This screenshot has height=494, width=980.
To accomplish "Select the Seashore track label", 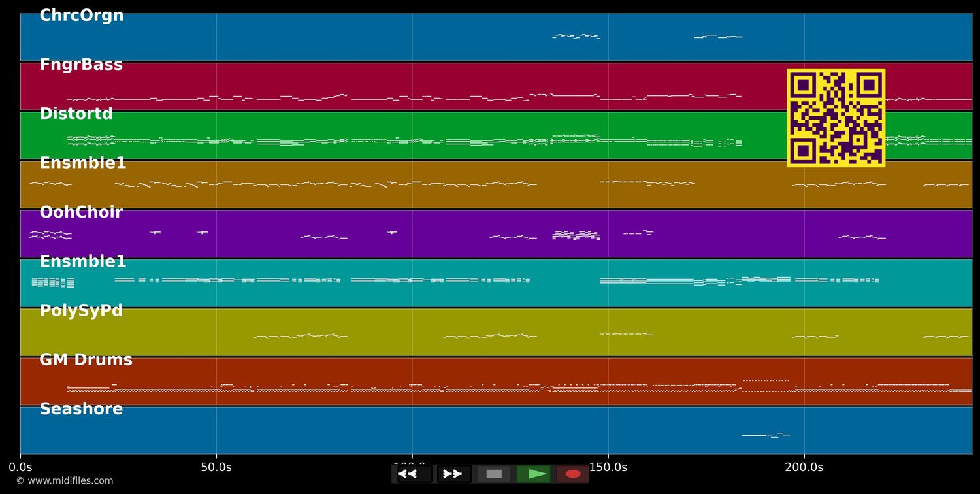I will point(81,409).
